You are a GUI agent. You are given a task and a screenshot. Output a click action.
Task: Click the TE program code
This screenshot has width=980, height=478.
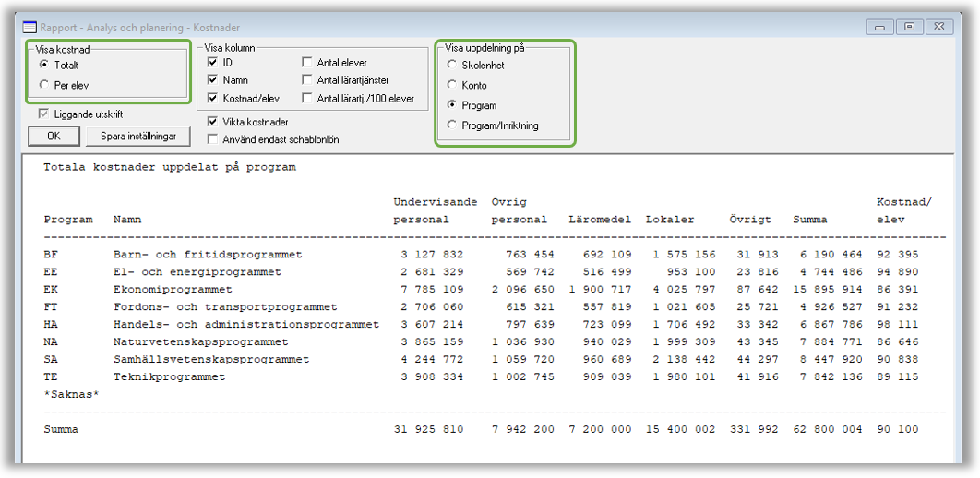tap(50, 376)
